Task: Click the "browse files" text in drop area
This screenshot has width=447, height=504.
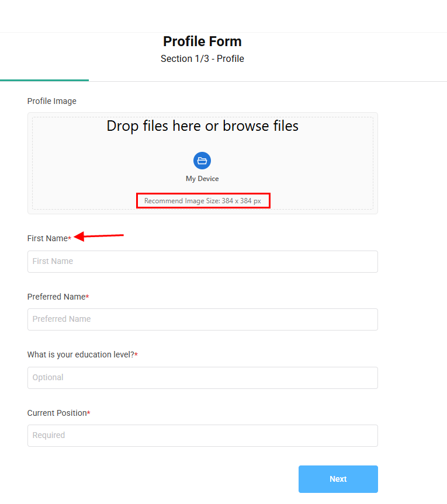Action: (261, 126)
